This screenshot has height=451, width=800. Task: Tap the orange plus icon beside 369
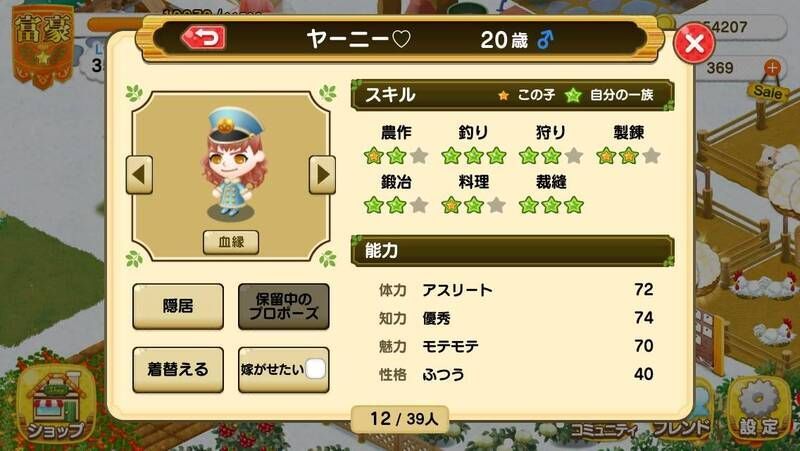(772, 67)
